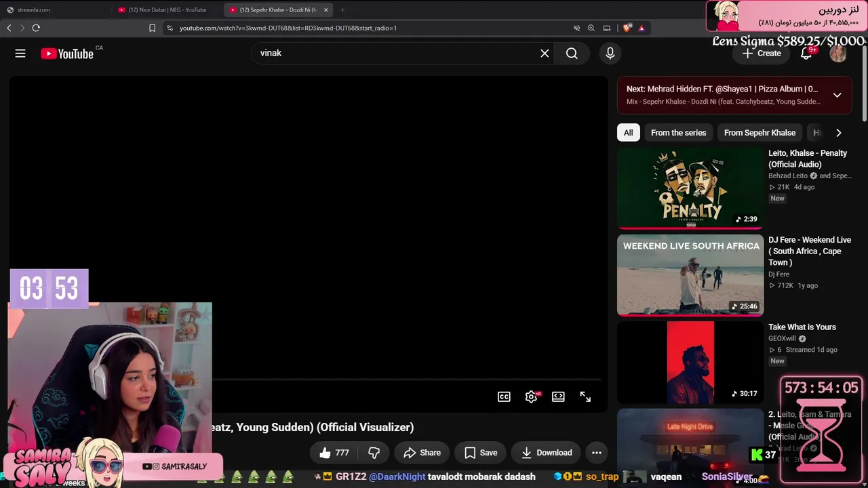
Task: Open a new browser tab
Action: pyautogui.click(x=342, y=9)
